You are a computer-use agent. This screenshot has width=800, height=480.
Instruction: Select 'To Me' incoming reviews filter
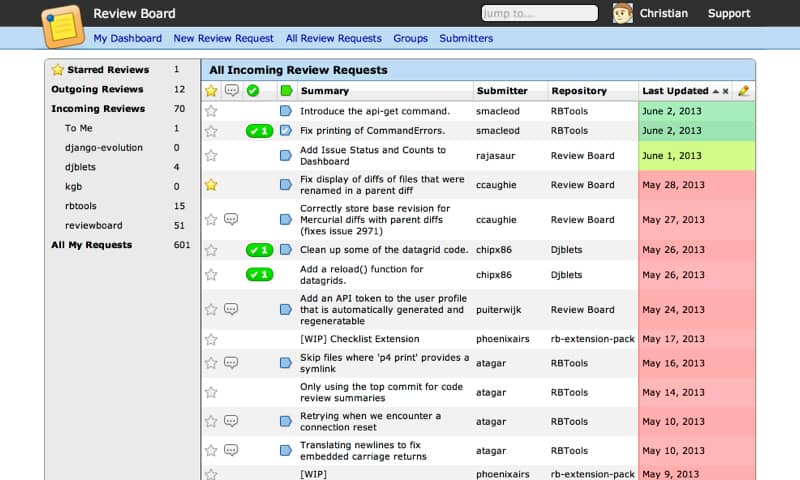[x=79, y=128]
